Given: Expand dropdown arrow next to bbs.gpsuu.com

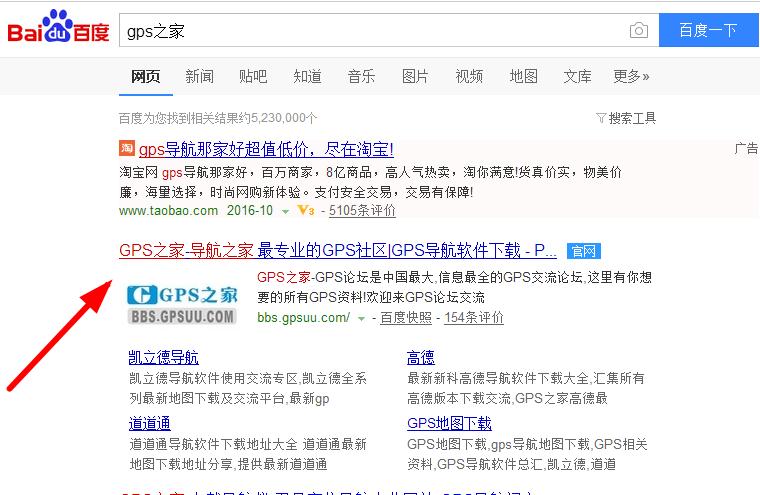Looking at the screenshot, I should [x=361, y=319].
